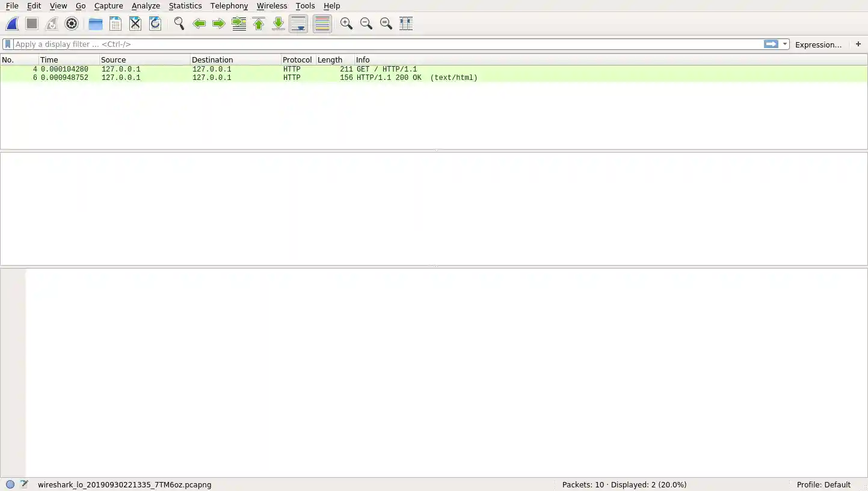Open the capture options gear icon
Viewport: 868px width, 491px height.
tap(72, 23)
